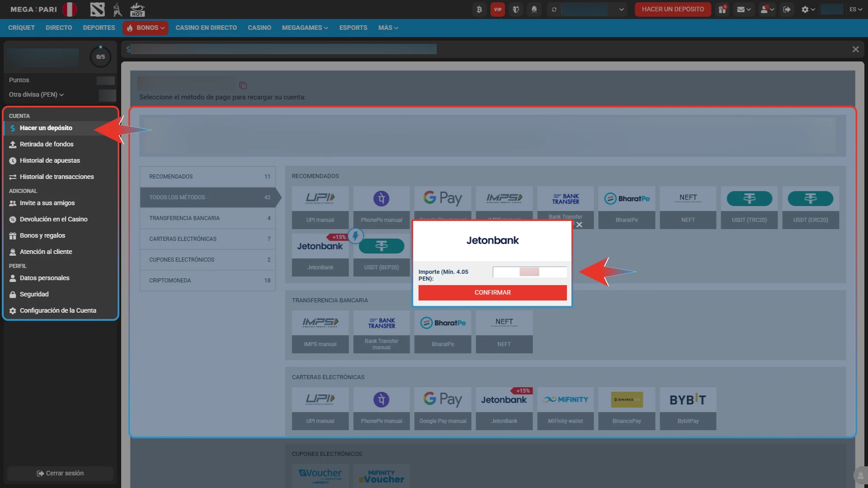868x488 pixels.
Task: Select TRANSFERENCIA BANCARIA category tab
Action: 208,218
